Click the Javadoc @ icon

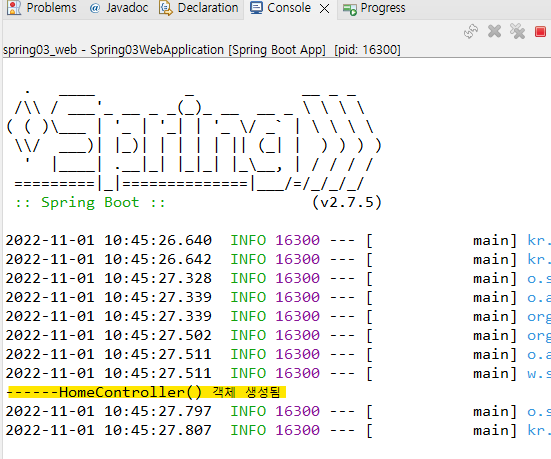[x=95, y=8]
